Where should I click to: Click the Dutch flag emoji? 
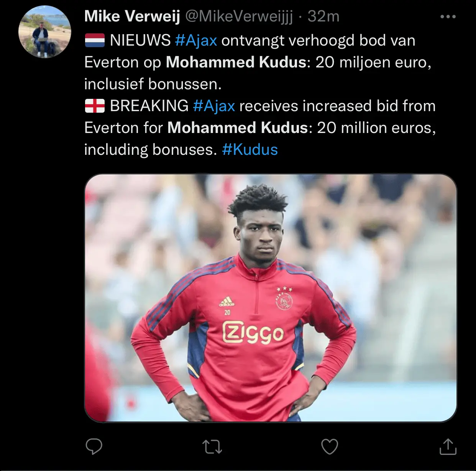pos(95,40)
